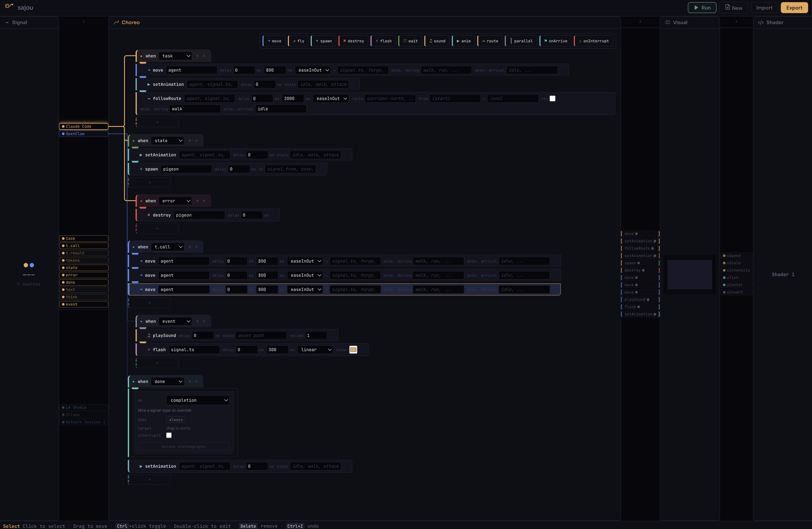Select the fly action from the toolbar
Viewport: 812px width, 529px height.
pos(298,41)
